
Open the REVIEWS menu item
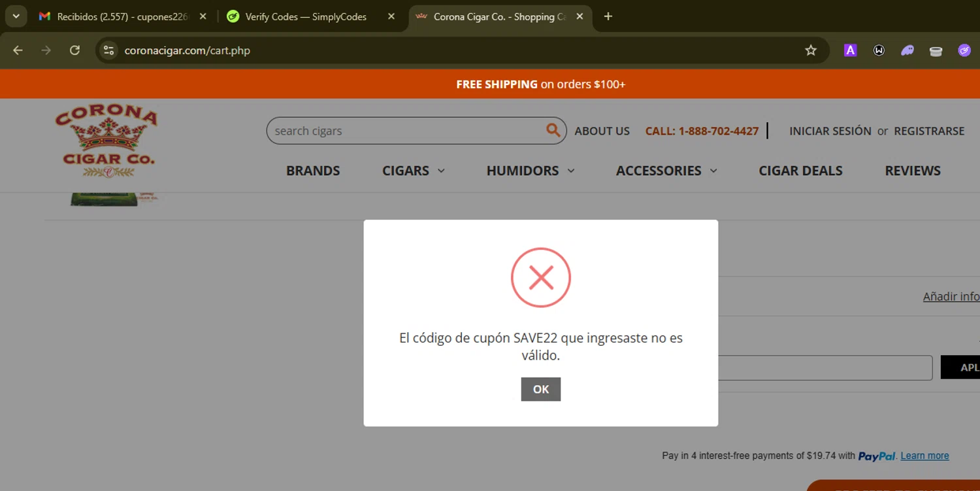coord(913,171)
